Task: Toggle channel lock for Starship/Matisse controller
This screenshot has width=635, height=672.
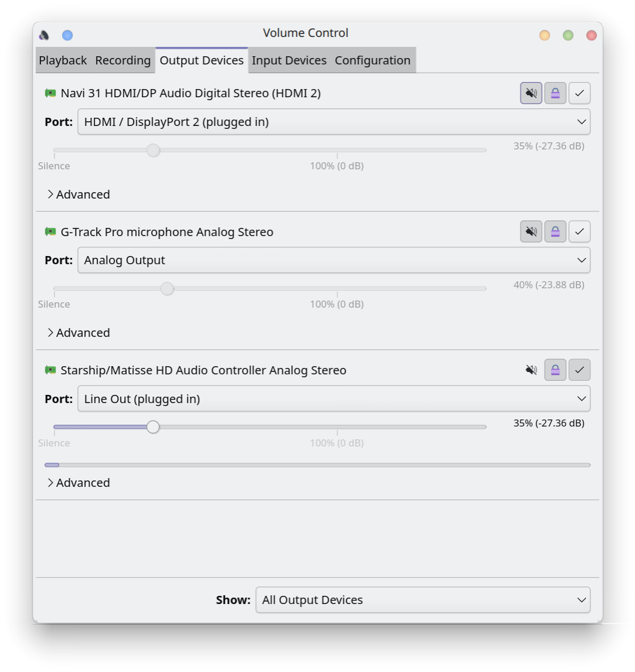Action: click(x=555, y=370)
